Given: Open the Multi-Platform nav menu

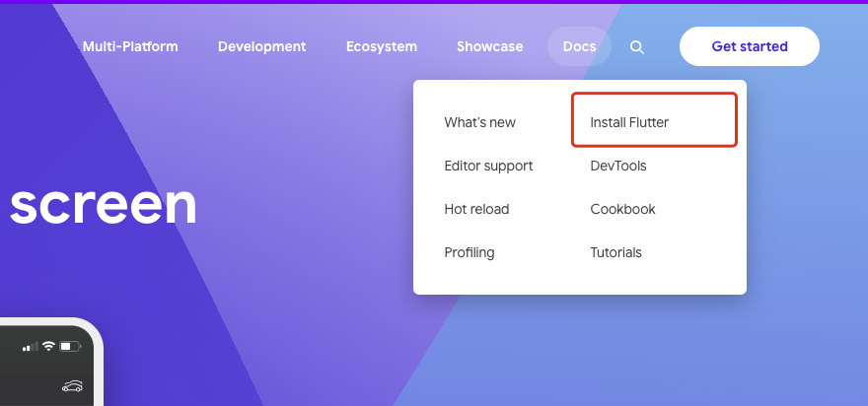Looking at the screenshot, I should tap(130, 46).
